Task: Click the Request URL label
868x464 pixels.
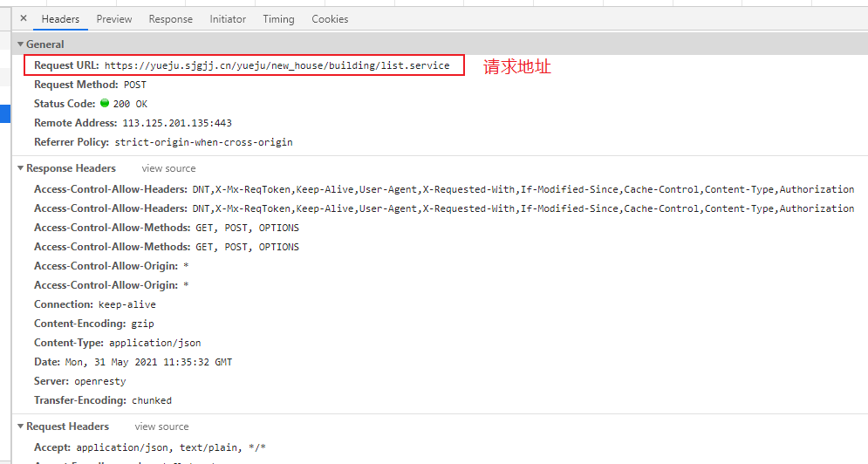Action: pos(66,65)
